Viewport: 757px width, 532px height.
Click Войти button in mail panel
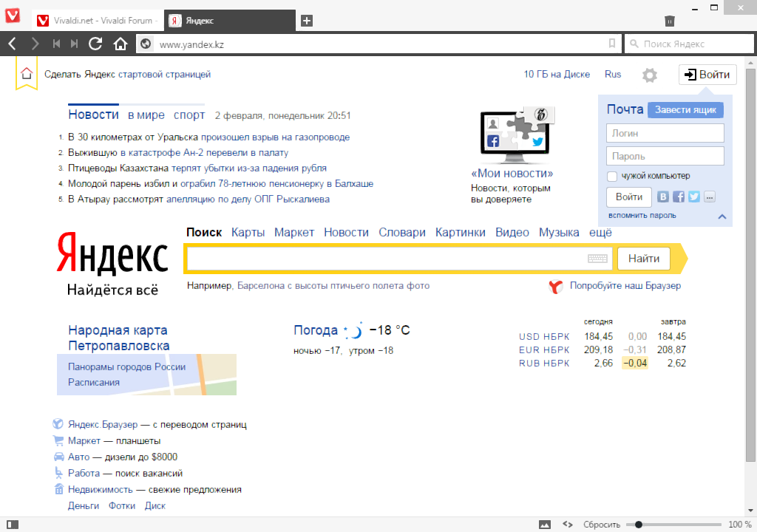click(x=628, y=197)
